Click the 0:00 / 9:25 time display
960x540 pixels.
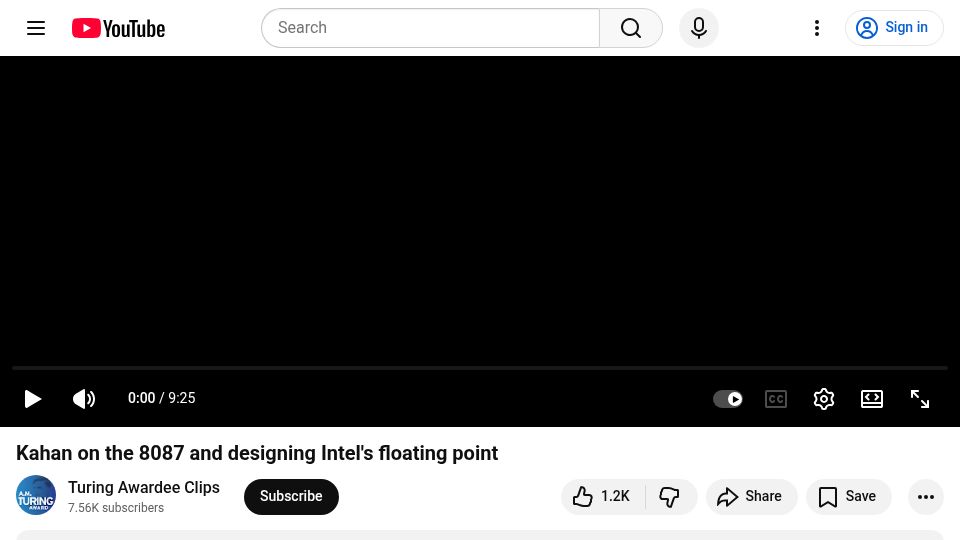(x=162, y=399)
